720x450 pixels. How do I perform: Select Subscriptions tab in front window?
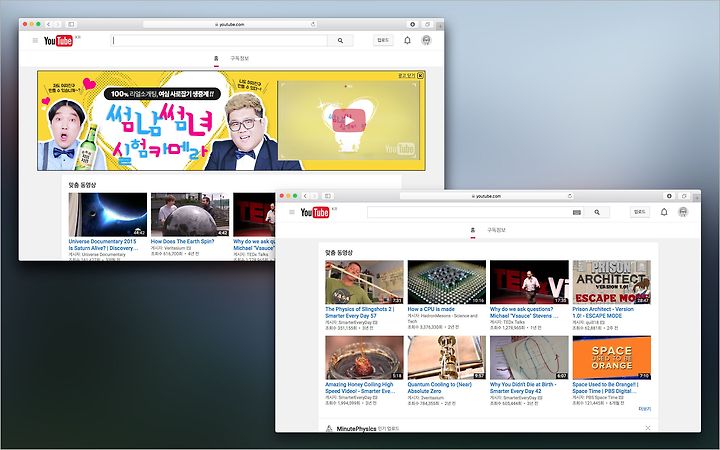pos(496,231)
